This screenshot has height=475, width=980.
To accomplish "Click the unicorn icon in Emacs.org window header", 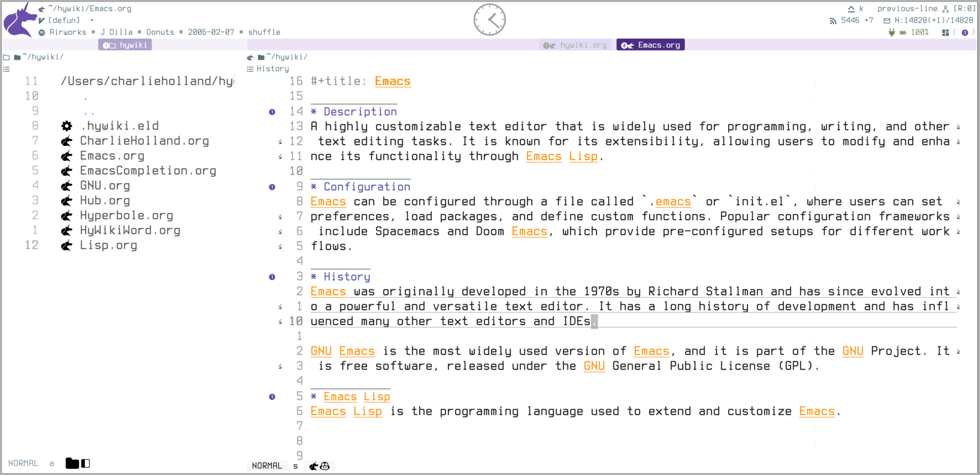I will click(250, 57).
